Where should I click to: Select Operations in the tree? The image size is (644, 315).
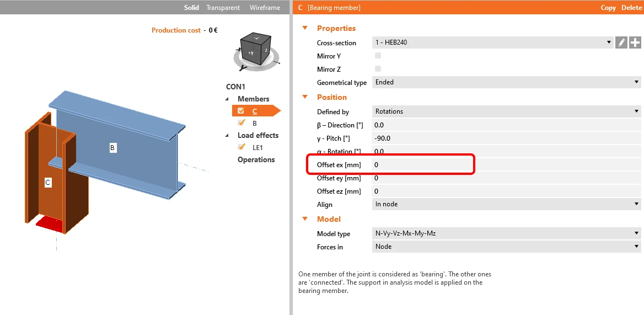tap(256, 159)
